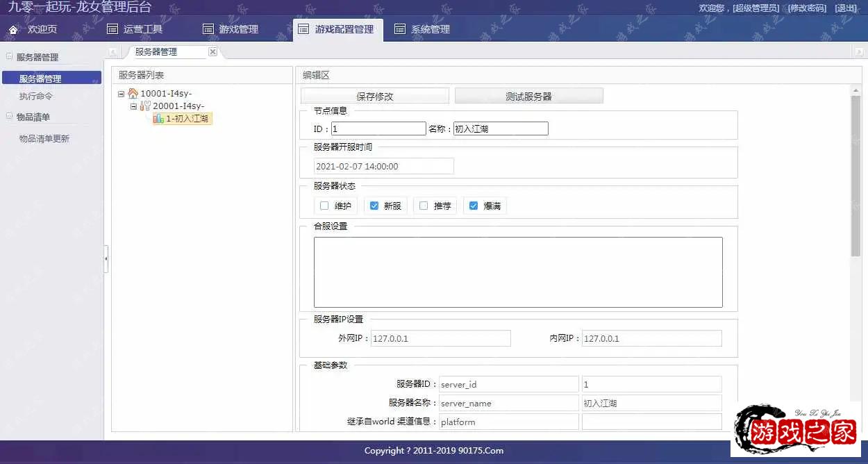Screen dimensions: 868x464
Task: Uncheck the 新服 checkbox
Action: point(374,206)
